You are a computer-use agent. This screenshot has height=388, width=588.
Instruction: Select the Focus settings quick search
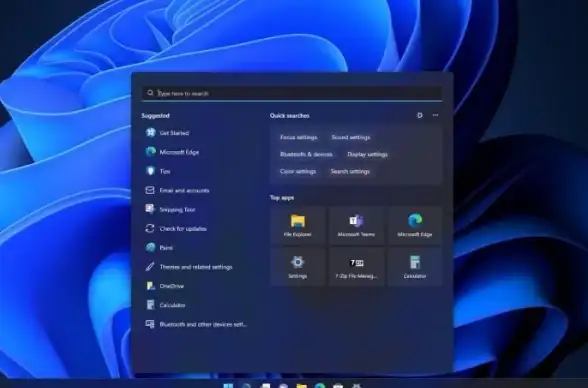click(298, 137)
